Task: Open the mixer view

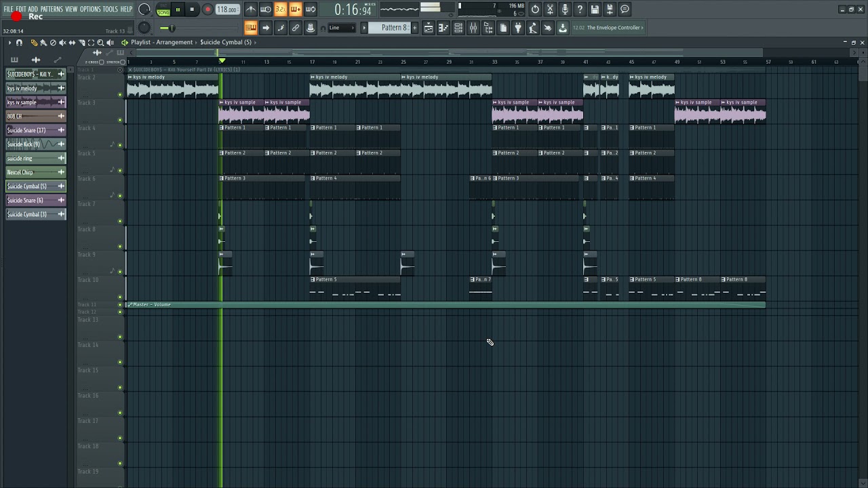Action: pos(473,28)
